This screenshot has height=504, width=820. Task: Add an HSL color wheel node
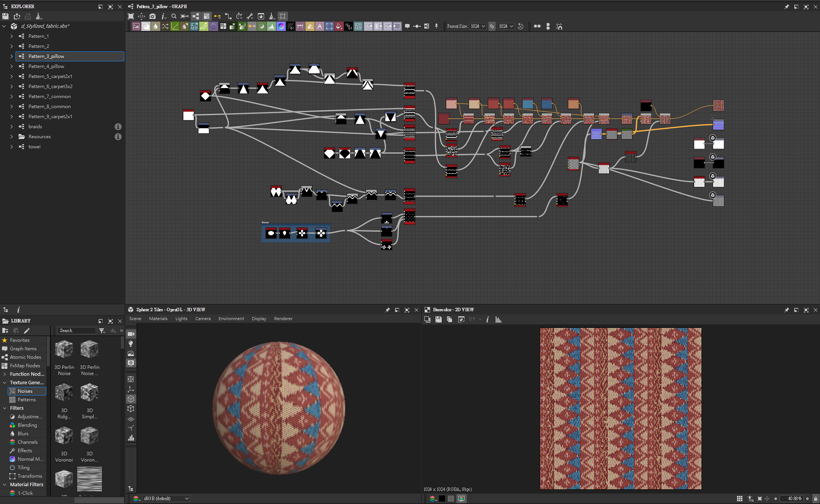coord(281,26)
